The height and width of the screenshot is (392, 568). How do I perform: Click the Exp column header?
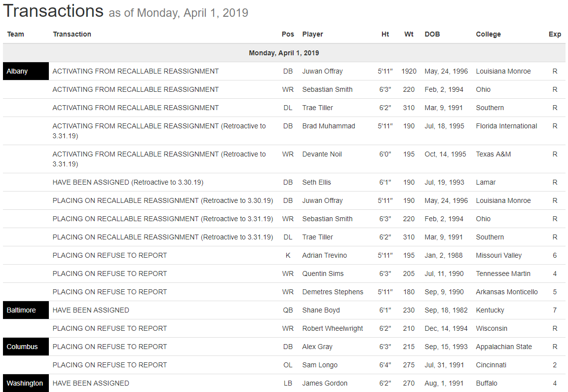click(x=555, y=34)
